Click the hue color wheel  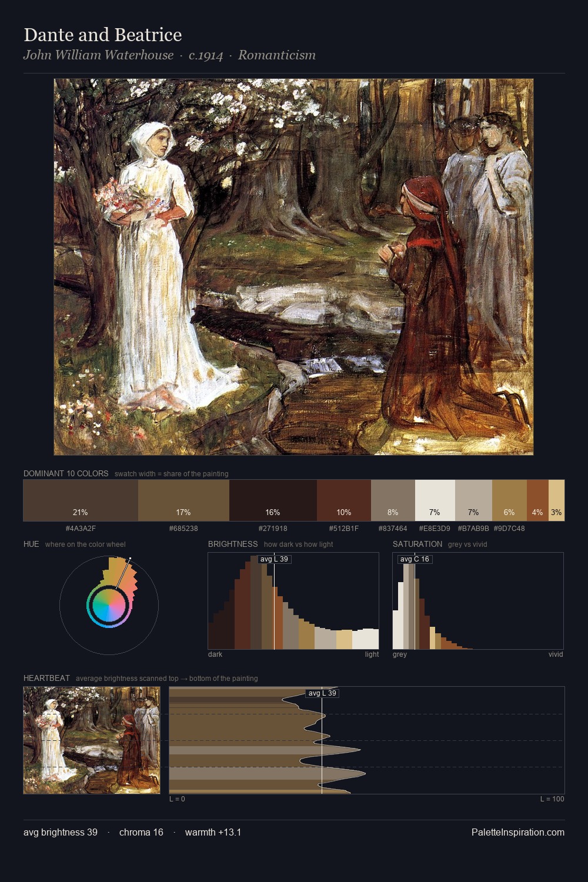tap(109, 605)
